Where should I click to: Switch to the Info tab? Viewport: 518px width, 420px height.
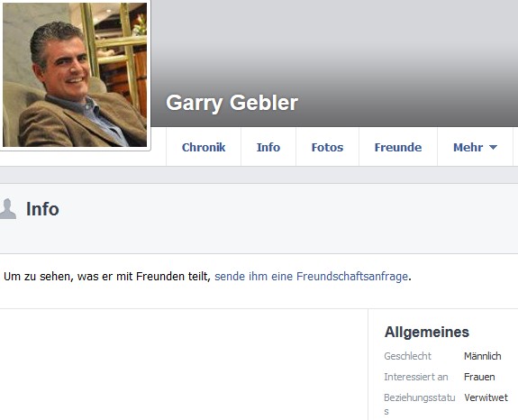(268, 147)
